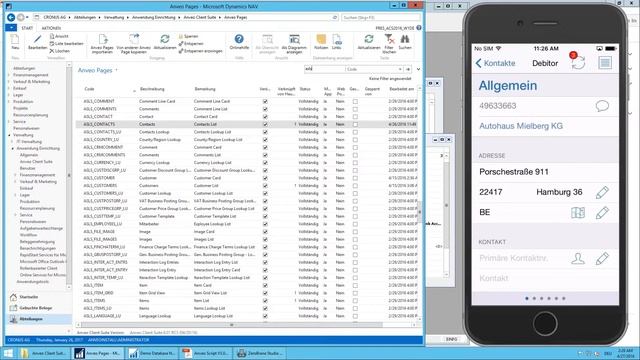Expand the filter pane chevron

418,69
